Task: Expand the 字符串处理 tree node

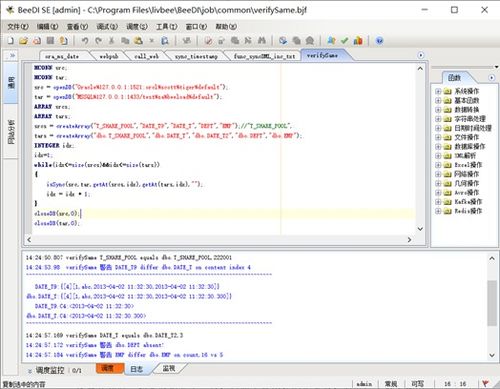Action: coord(438,119)
